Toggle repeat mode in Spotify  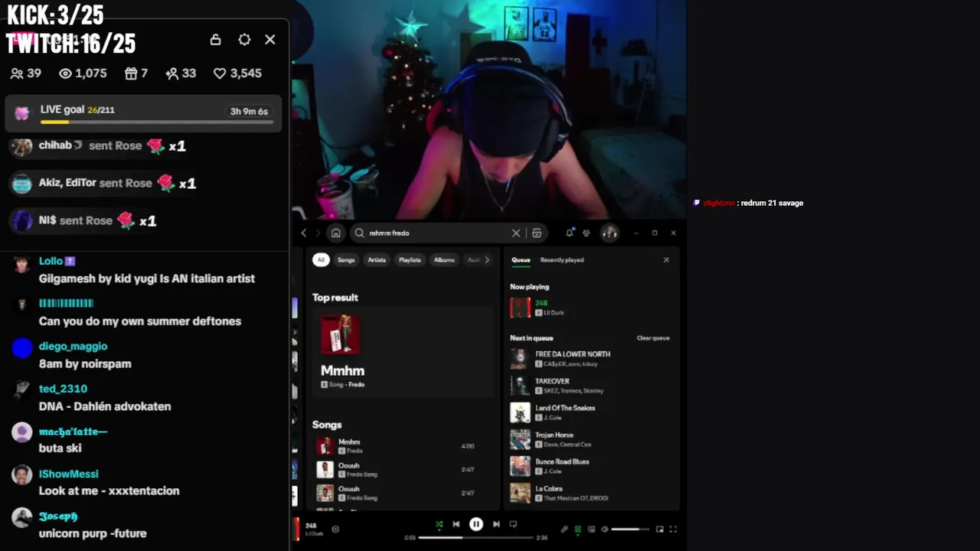click(513, 524)
